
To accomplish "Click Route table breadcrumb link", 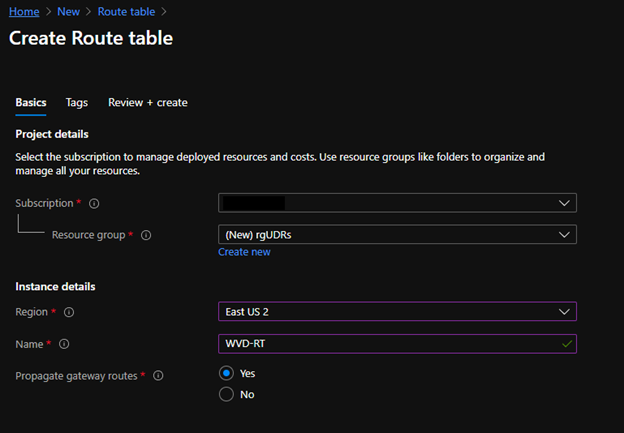I will (128, 12).
